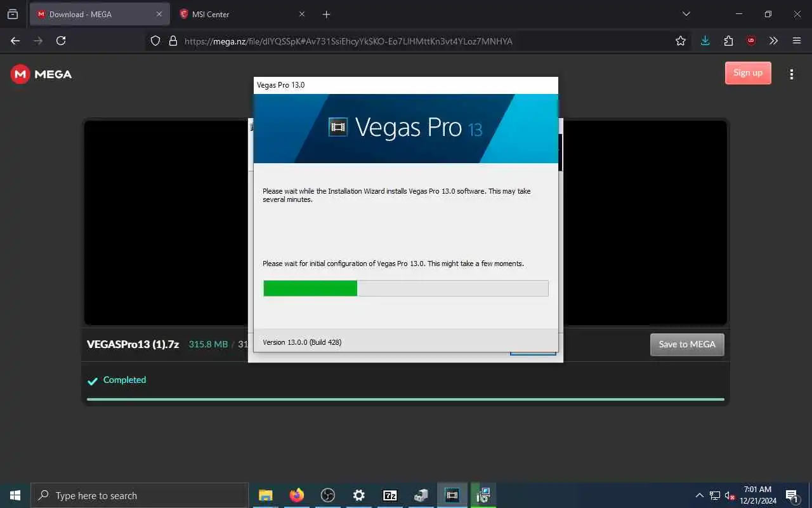Click the taskbar clock showing 7:01 AM

(758, 495)
